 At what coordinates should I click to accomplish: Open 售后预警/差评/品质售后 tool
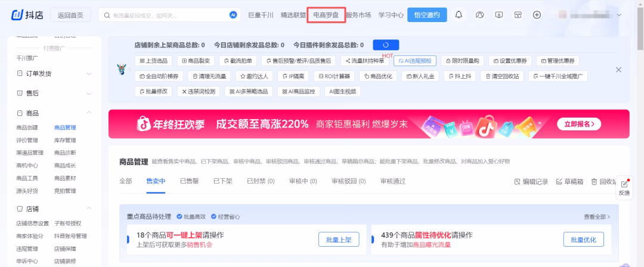pos(299,61)
